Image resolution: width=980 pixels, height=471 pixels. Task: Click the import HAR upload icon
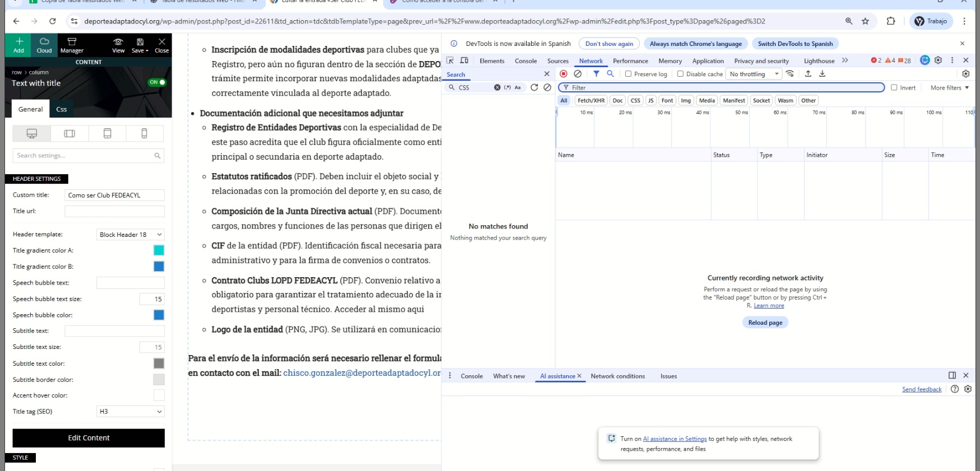(808, 74)
